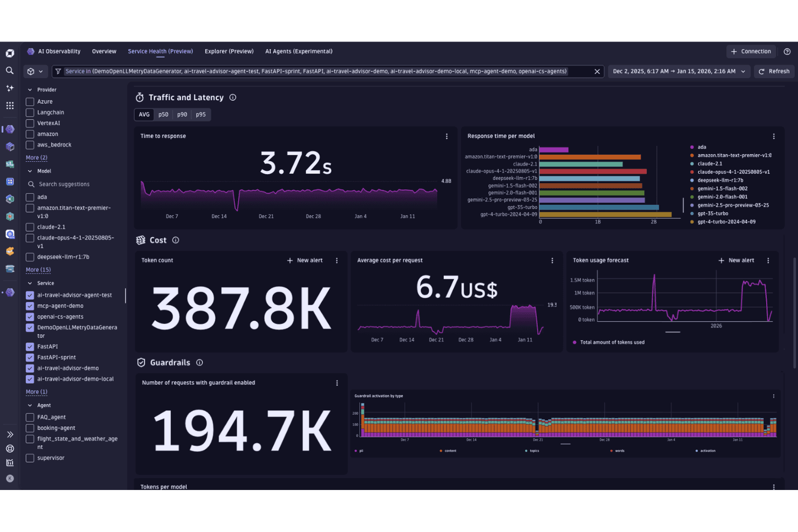The width and height of the screenshot is (798, 532).
Task: Uncheck the FastAPI-sprint service checkbox
Action: click(x=30, y=357)
